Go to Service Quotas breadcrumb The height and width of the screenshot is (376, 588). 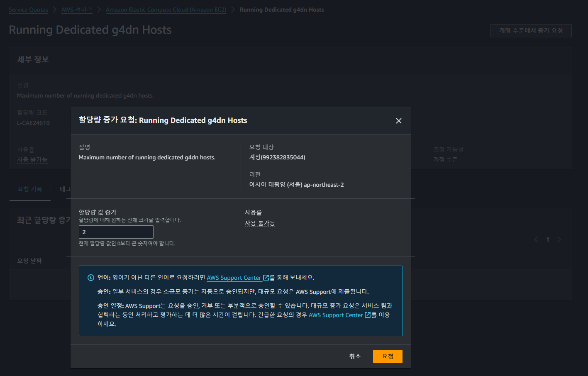pos(28,10)
